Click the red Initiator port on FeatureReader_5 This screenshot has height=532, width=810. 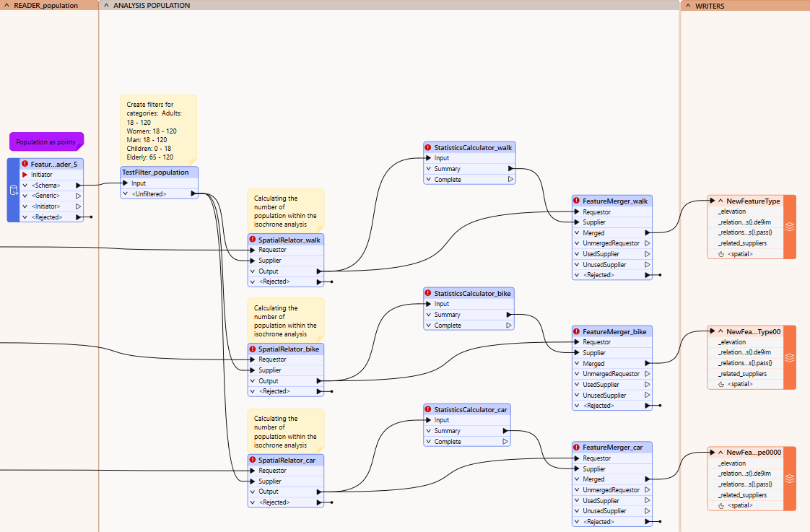pyautogui.click(x=25, y=175)
